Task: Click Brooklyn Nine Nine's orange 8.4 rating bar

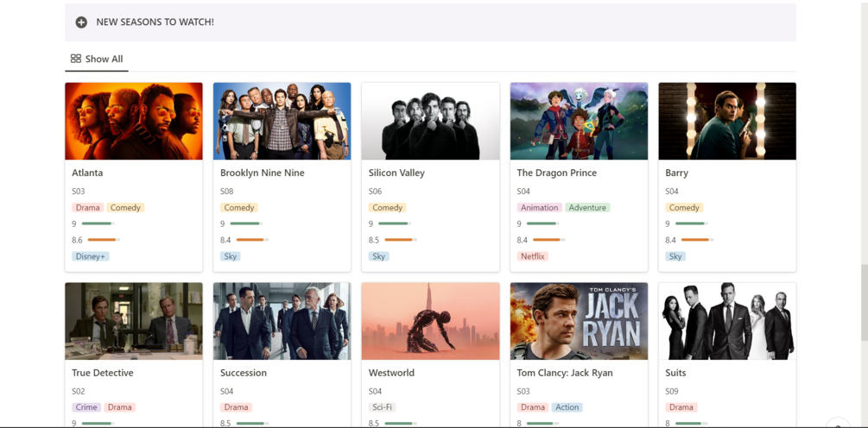Action: pos(252,240)
